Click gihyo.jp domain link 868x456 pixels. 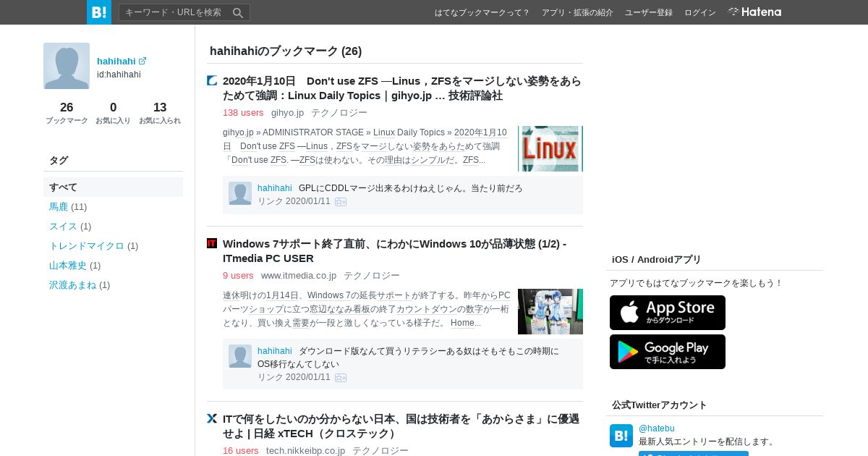pos(287,113)
